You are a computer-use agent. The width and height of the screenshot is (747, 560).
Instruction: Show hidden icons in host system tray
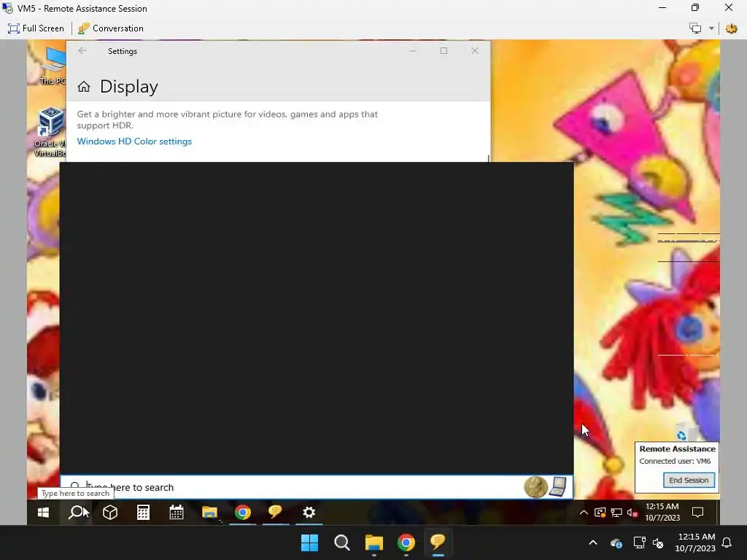pos(593,542)
